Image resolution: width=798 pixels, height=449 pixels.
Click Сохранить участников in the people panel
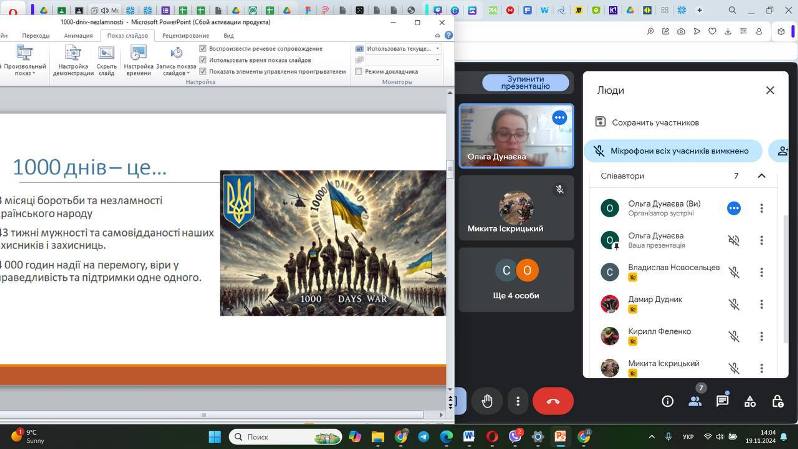click(647, 122)
